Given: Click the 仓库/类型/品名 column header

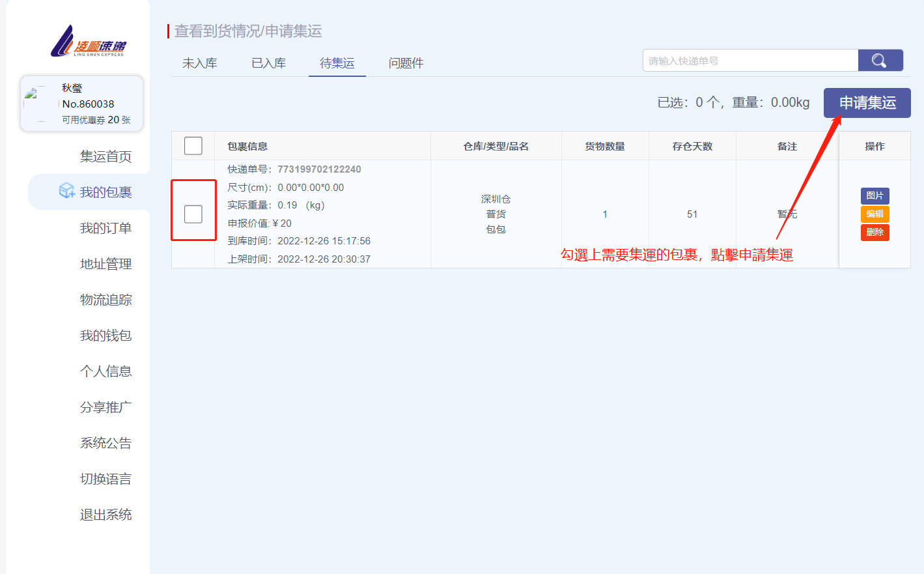Looking at the screenshot, I should [496, 147].
